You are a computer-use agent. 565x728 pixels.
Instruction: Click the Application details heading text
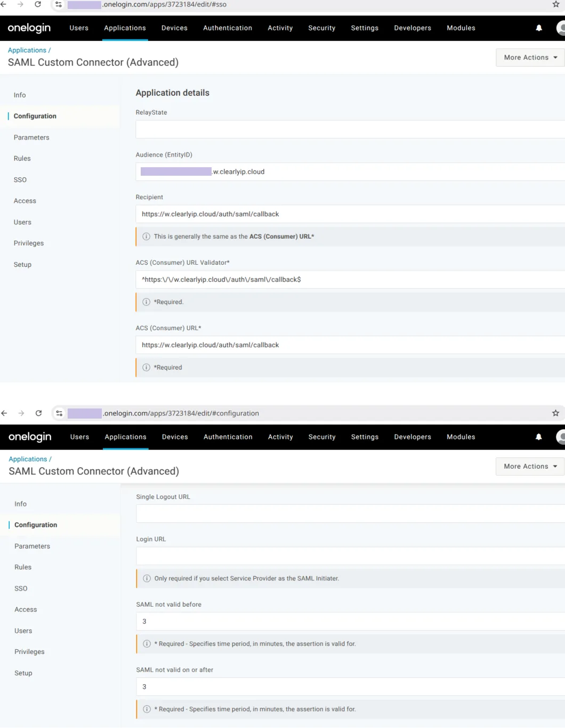click(x=173, y=93)
